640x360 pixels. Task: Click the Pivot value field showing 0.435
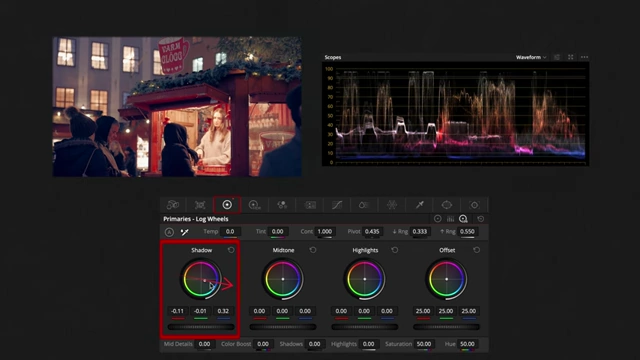coord(372,231)
